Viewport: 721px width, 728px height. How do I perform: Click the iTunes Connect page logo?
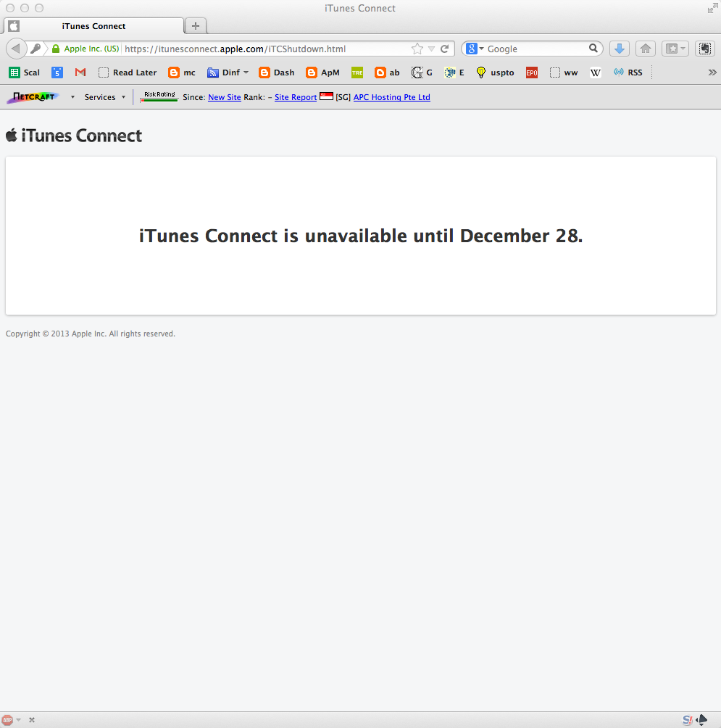[74, 136]
